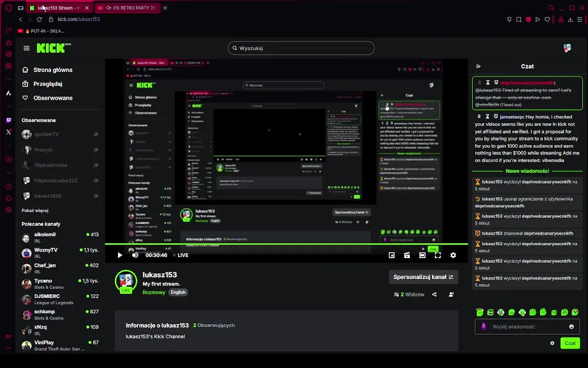Open chat settings gear near Czat button
Image resolution: width=588 pixels, height=368 pixels.
point(552,343)
